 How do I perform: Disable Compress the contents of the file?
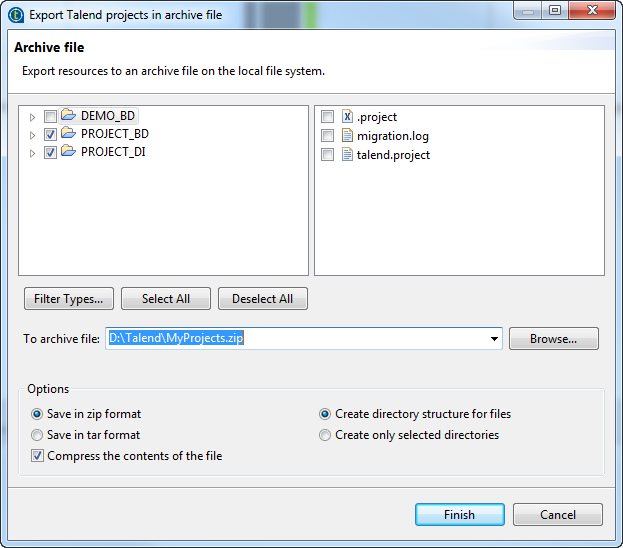[38, 456]
